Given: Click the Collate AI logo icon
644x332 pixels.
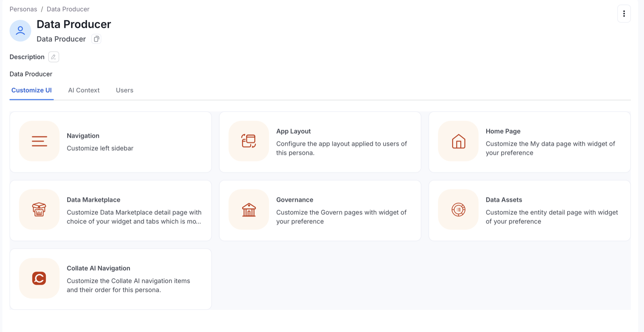Looking at the screenshot, I should [x=39, y=278].
